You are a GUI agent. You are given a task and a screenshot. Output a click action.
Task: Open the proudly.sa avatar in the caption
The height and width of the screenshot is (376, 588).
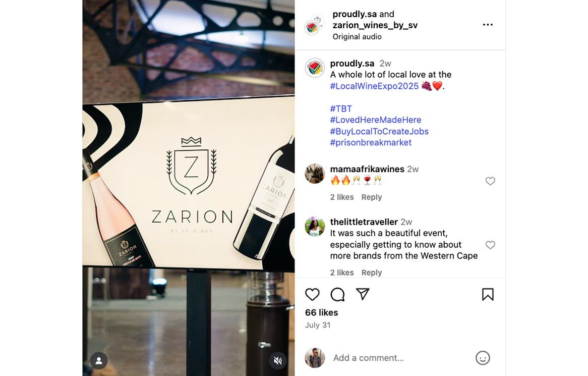point(315,68)
